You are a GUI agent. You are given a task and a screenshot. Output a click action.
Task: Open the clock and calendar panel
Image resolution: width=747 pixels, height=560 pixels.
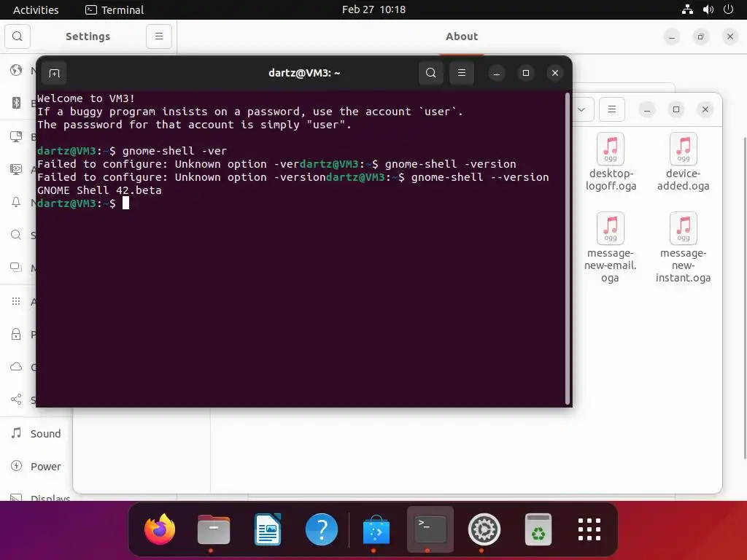click(373, 9)
